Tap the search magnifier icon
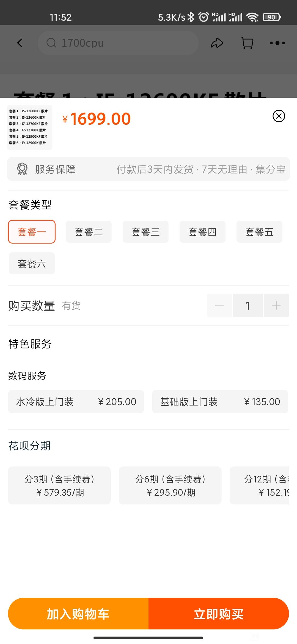Screen dimensions: 297x644 51,43
